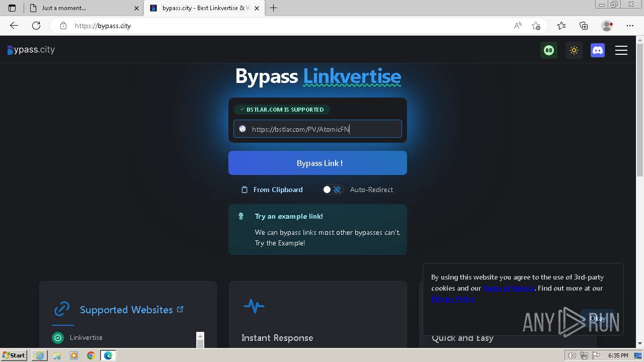Click the globe icon in link field
The height and width of the screenshot is (362, 644).
click(x=243, y=129)
